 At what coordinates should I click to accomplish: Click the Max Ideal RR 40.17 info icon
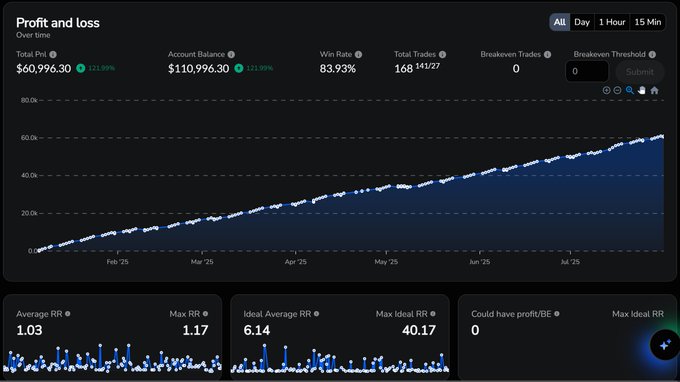pyautogui.click(x=432, y=313)
